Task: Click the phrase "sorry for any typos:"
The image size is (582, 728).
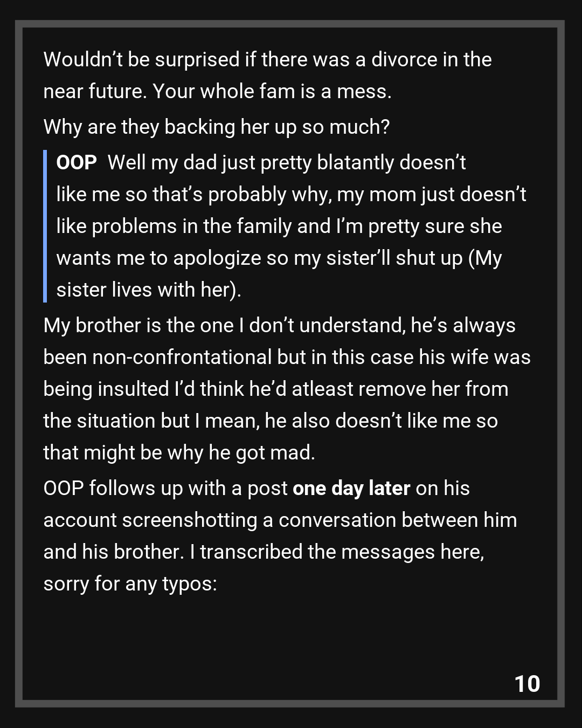Action: pyautogui.click(x=130, y=583)
